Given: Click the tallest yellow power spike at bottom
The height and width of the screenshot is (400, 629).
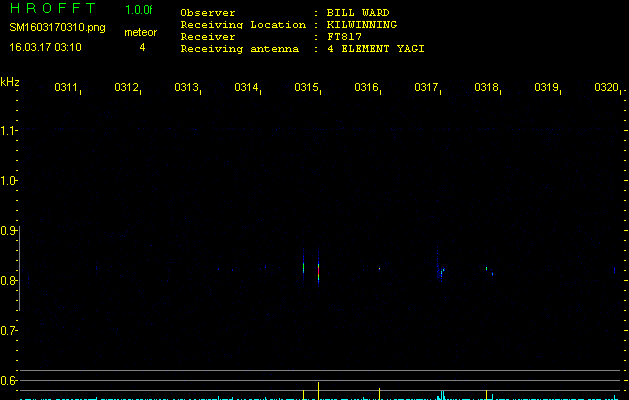Looking at the screenshot, I should [319, 391].
